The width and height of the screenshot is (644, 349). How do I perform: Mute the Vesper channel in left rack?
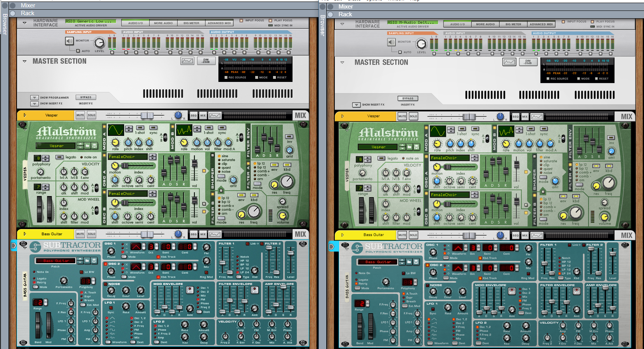(x=80, y=115)
